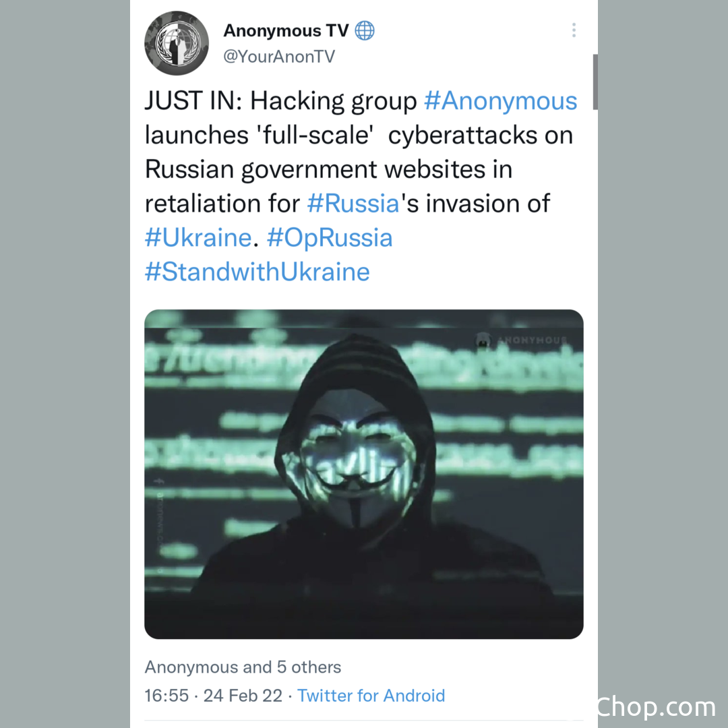Open the three-dot tweet options menu
Image resolution: width=728 pixels, height=728 pixels.
[x=574, y=30]
